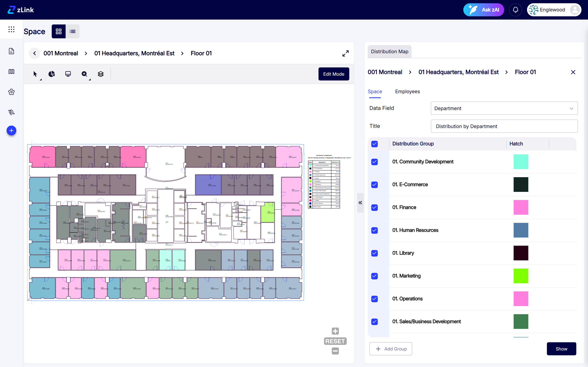Toggle the 01. Marketing group checkbox
This screenshot has width=588, height=367.
point(374,276)
